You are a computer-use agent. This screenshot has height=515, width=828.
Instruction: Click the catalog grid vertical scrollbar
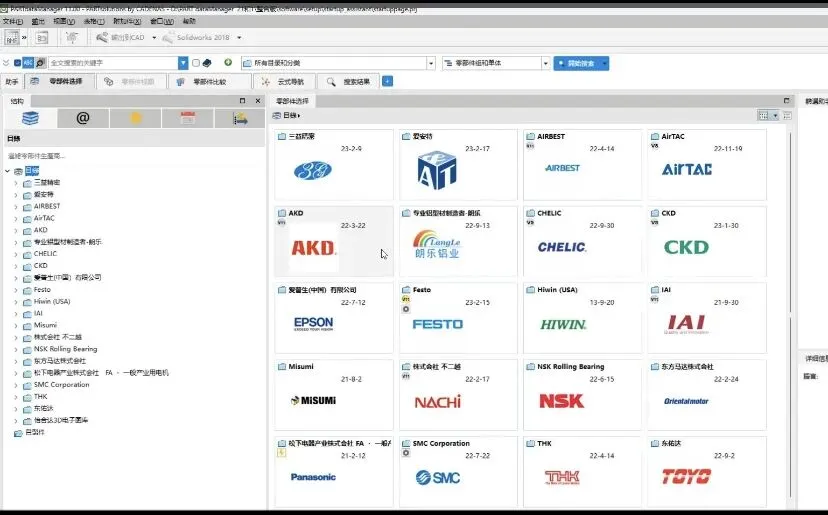click(x=791, y=314)
